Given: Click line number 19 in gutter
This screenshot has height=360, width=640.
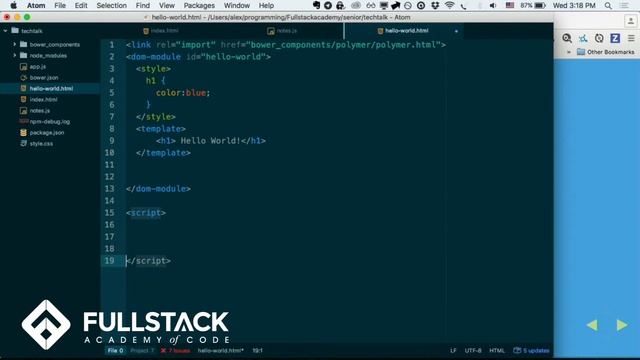Looking at the screenshot, I should click(x=109, y=260).
